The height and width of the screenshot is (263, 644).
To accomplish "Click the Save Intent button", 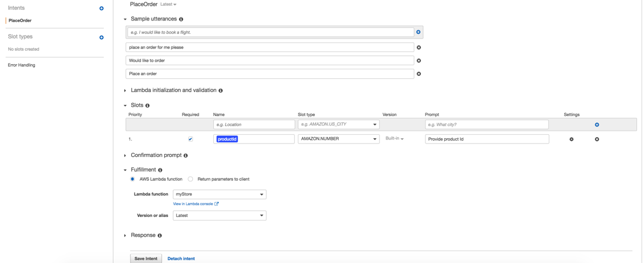I will (x=146, y=258).
